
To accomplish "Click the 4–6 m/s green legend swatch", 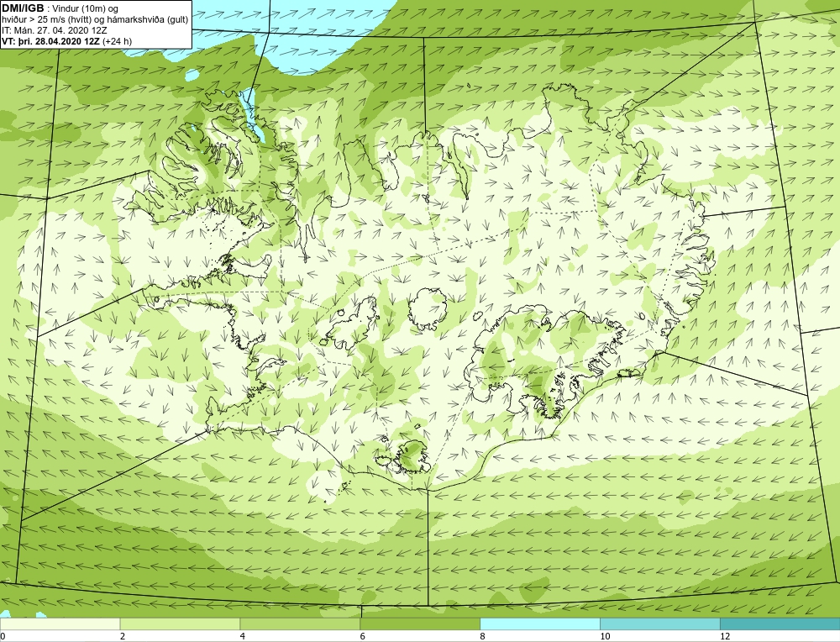I will point(300,624).
